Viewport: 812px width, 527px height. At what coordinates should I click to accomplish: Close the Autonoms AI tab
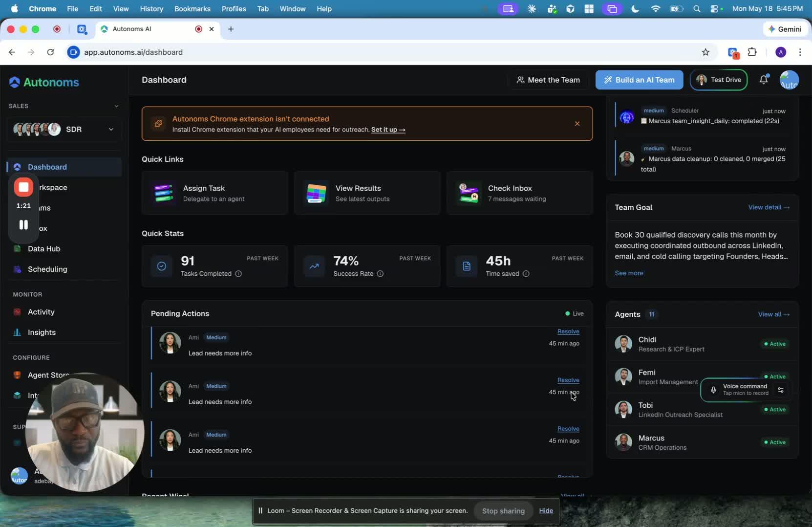tap(212, 29)
